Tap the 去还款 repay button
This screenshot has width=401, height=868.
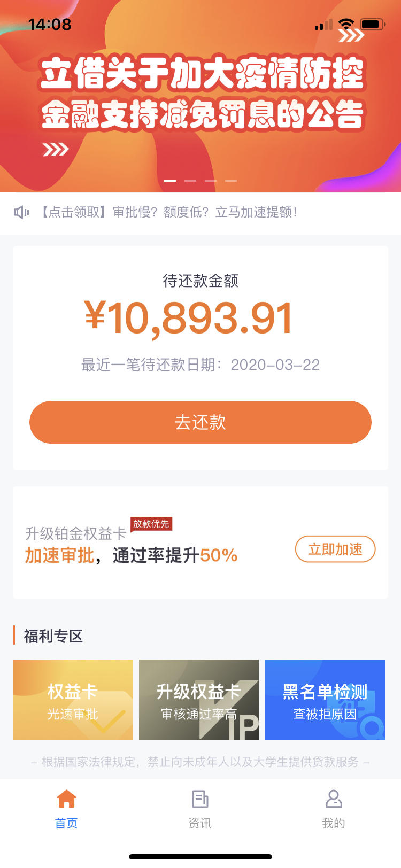click(200, 422)
